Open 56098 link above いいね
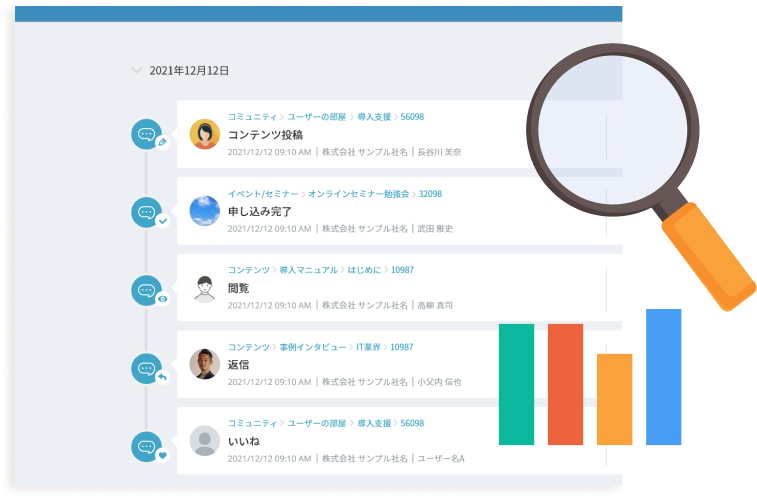The height and width of the screenshot is (498, 757). click(412, 423)
